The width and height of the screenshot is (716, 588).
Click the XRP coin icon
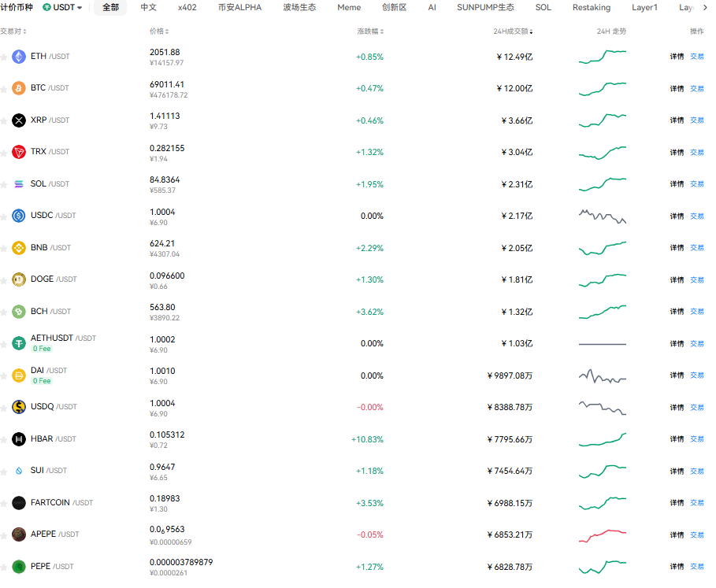pos(19,120)
